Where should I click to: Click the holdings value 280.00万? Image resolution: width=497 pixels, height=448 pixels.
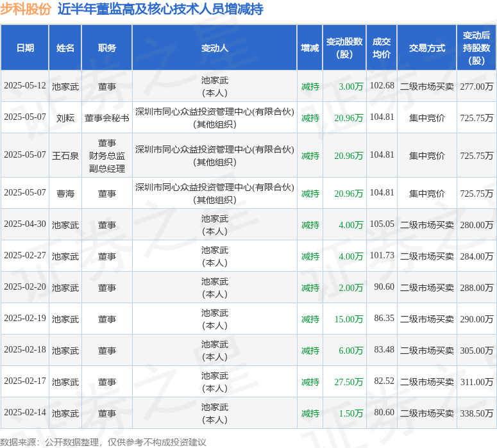pyautogui.click(x=476, y=224)
